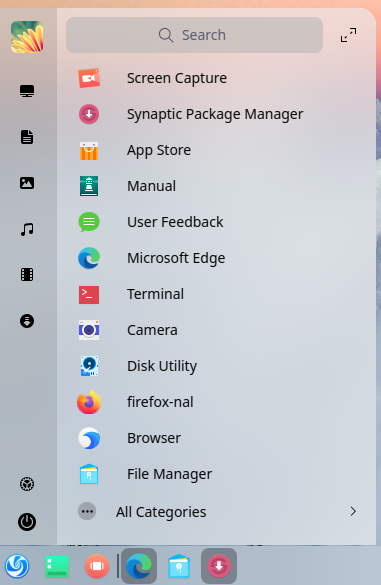The image size is (381, 585).
Task: Select "Camera" text label
Action: pyautogui.click(x=152, y=330)
